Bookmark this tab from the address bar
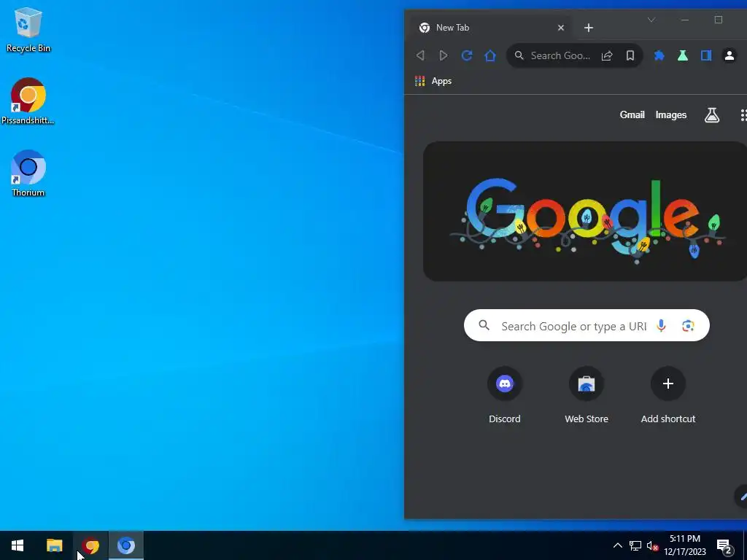 [630, 55]
